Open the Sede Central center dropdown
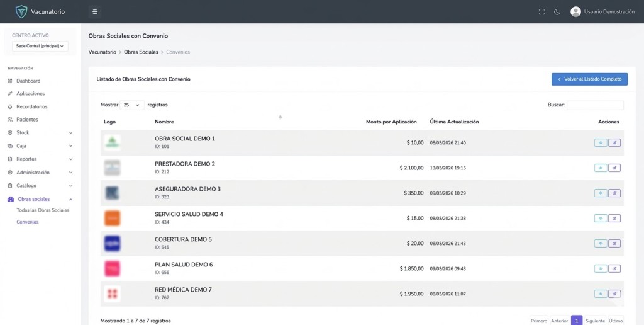Screen dimensions: 644x325 tap(40, 46)
